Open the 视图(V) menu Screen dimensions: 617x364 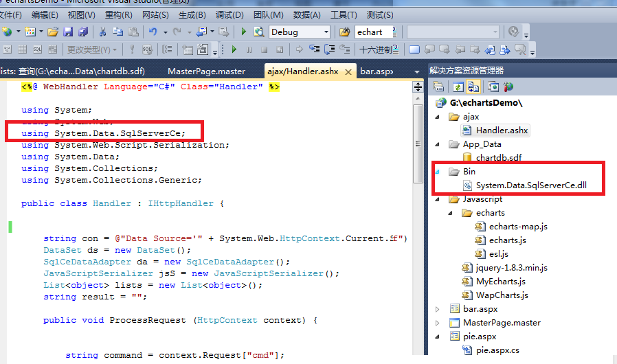coord(82,15)
